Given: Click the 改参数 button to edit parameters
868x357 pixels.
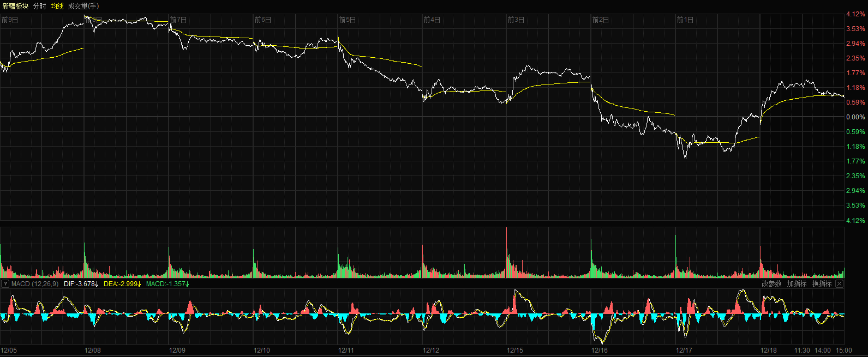Looking at the screenshot, I should pos(771,284).
